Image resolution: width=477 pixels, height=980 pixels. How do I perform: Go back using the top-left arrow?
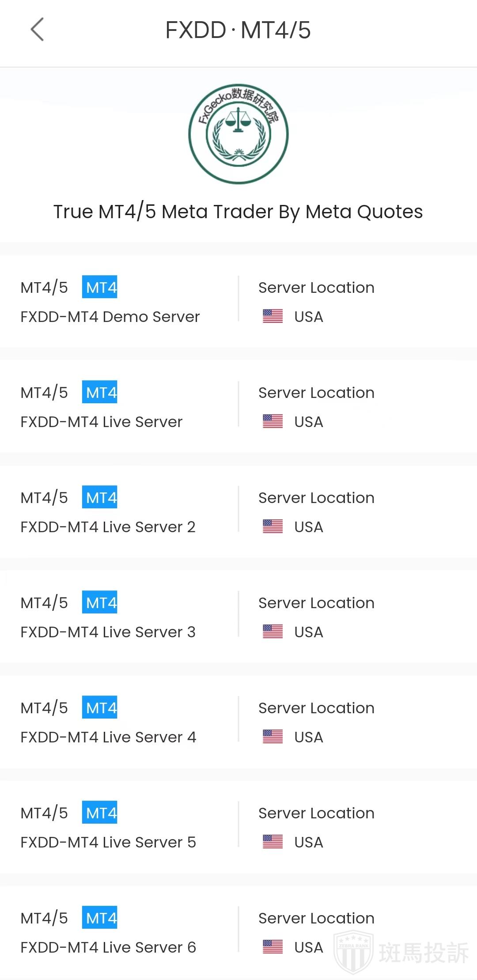[x=38, y=30]
